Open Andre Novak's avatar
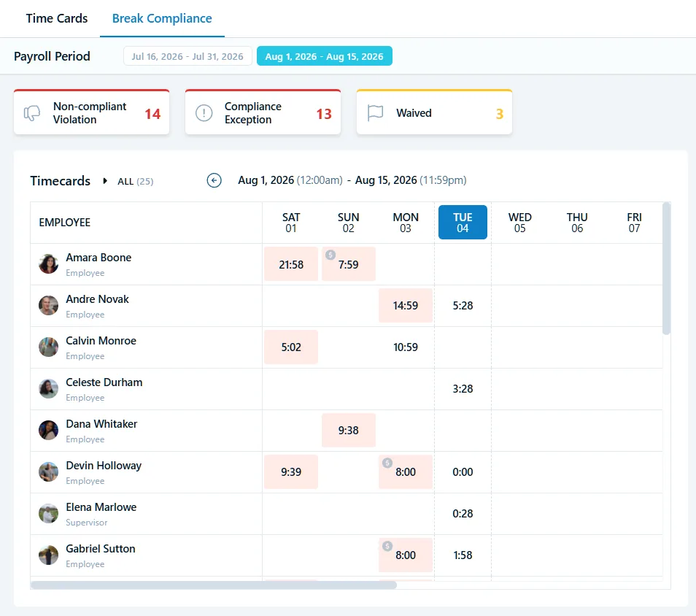Image resolution: width=696 pixels, height=616 pixels. 48,306
